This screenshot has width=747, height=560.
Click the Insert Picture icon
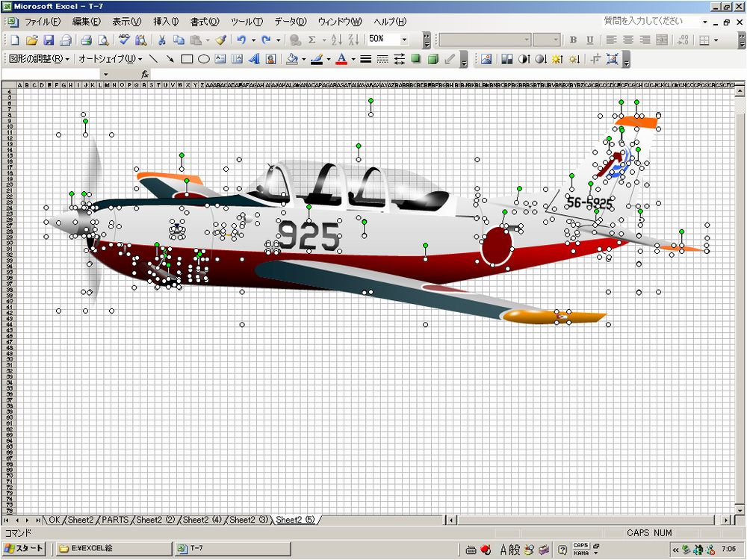pyautogui.click(x=486, y=58)
